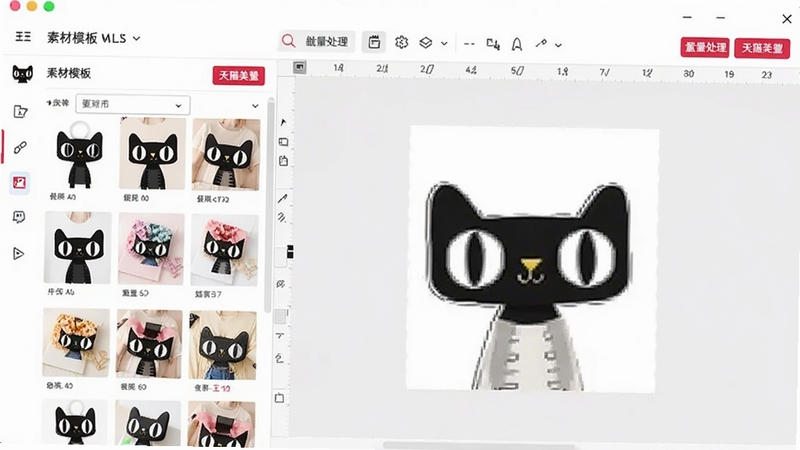Screen dimensions: 800x450
Task: Click the eye/link tool in canvas toolbar
Action: pyautogui.click(x=281, y=284)
